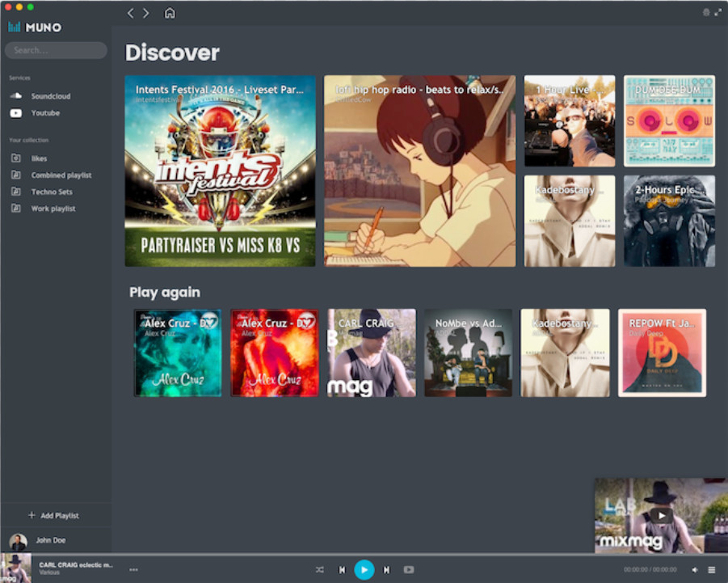
Task: Go forward with the right arrow
Action: 145,13
